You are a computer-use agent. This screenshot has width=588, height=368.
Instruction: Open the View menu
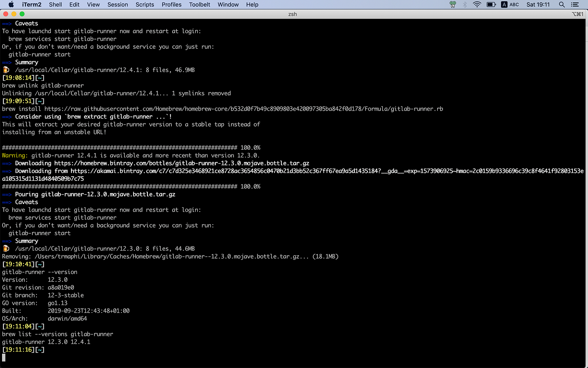point(93,4)
